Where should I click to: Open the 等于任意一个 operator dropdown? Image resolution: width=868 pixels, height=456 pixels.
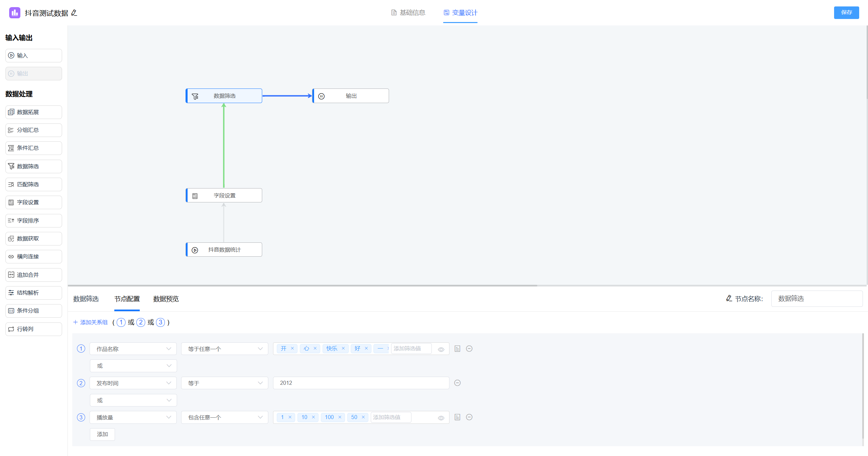pyautogui.click(x=225, y=349)
